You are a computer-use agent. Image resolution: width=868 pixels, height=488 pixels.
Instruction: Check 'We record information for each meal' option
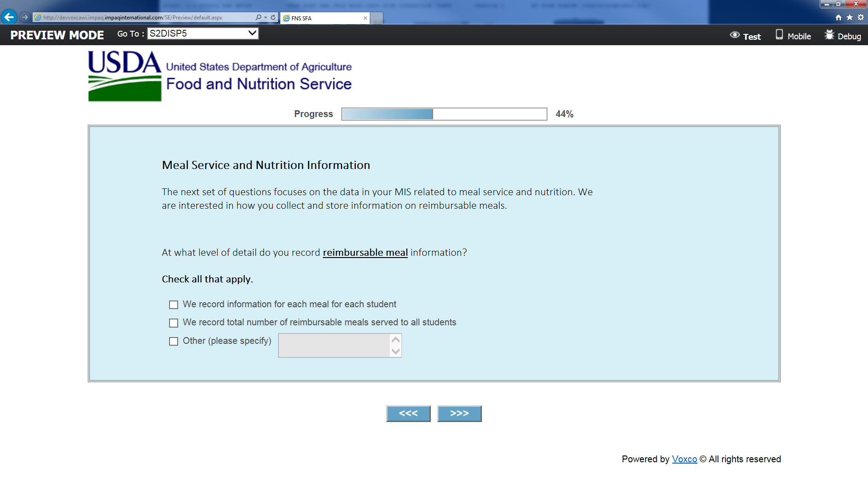[174, 305]
